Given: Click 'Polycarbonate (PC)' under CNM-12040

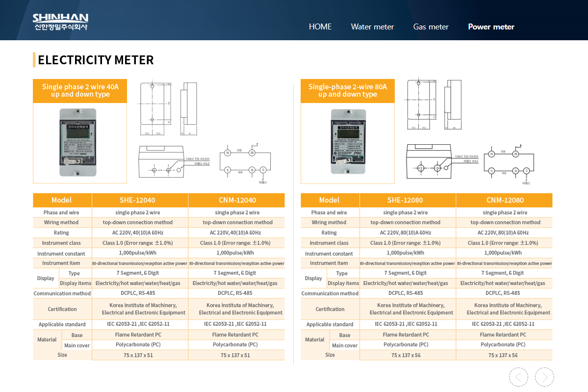Looking at the screenshot, I should 235,344.
